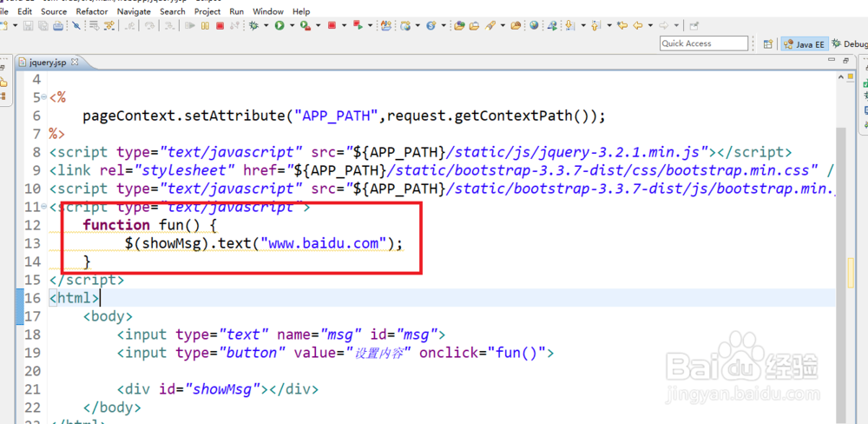Focus the Quick Access field
The height and width of the screenshot is (424, 868).
(x=704, y=43)
